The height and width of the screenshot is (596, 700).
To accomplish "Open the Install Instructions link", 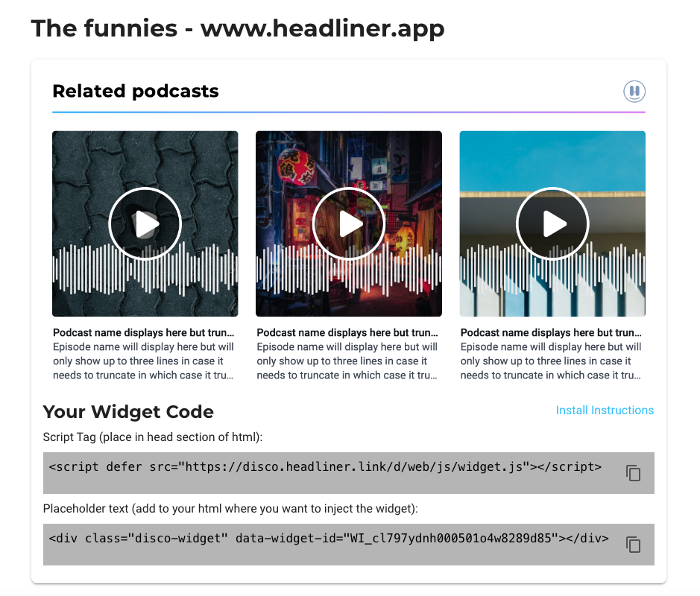I will 605,410.
